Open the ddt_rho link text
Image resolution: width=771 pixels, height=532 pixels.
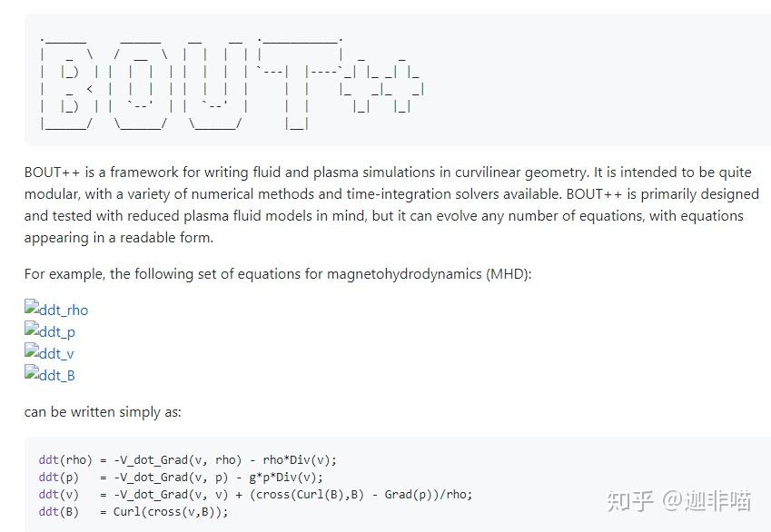coord(64,310)
